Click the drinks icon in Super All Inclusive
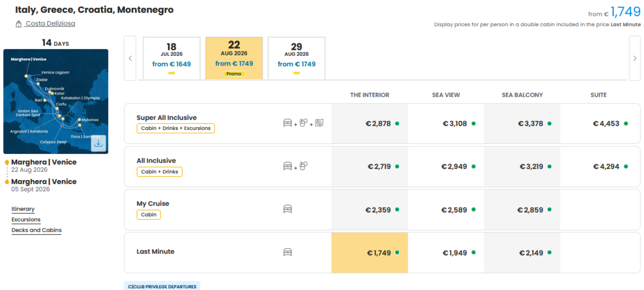 304,123
